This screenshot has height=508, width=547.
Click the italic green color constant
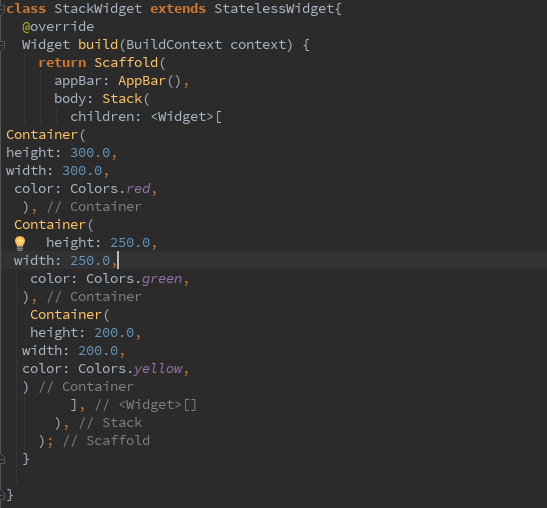(x=162, y=279)
